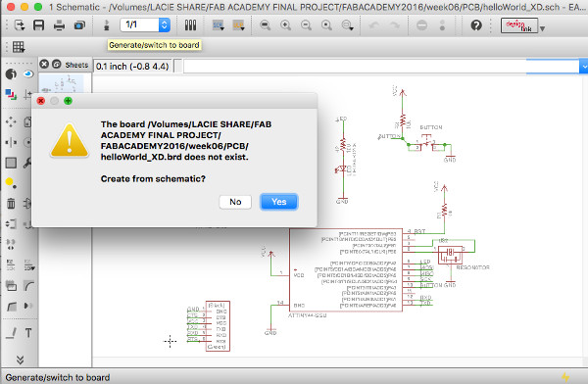Click Yes to create board from schematic
The image size is (588, 384).
[279, 202]
